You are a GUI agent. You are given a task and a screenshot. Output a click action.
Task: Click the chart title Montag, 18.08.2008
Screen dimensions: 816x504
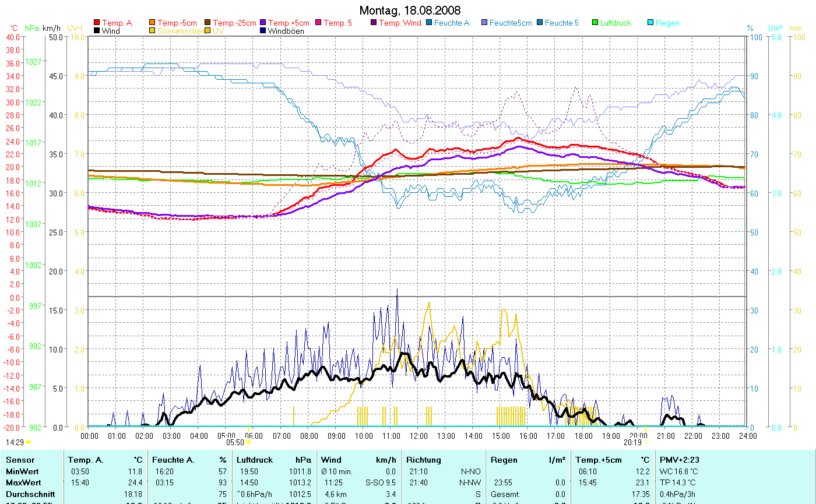[x=409, y=10]
